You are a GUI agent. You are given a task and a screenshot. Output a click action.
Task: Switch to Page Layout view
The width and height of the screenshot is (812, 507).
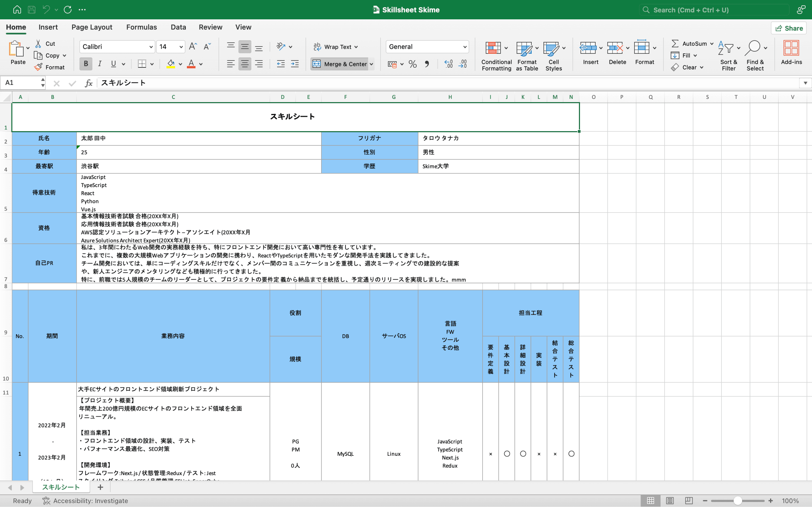tap(670, 501)
